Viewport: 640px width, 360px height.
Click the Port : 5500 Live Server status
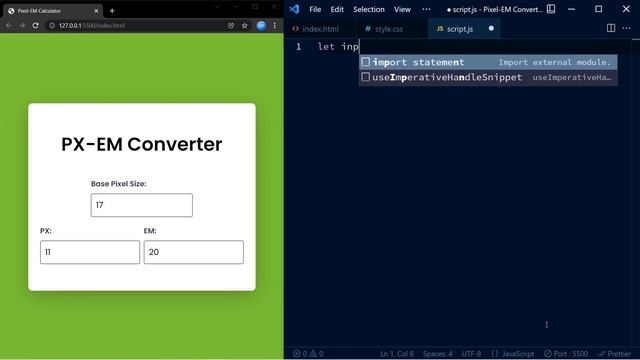pyautogui.click(x=566, y=353)
